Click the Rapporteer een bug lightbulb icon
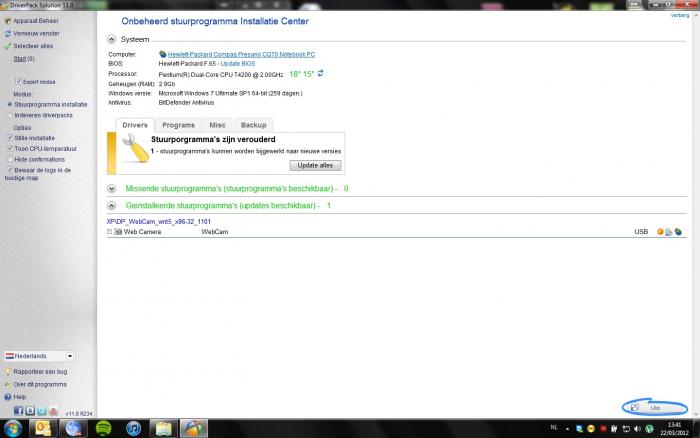The image size is (700, 438). pyautogui.click(x=8, y=371)
